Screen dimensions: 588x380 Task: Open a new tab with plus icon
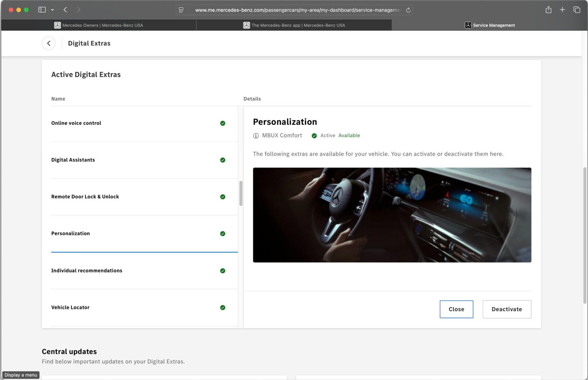562,10
